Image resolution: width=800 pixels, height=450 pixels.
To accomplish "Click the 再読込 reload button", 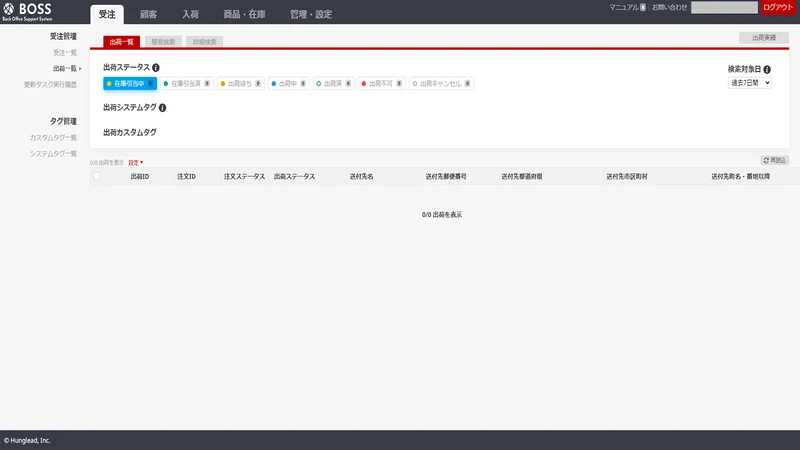I will (774, 160).
